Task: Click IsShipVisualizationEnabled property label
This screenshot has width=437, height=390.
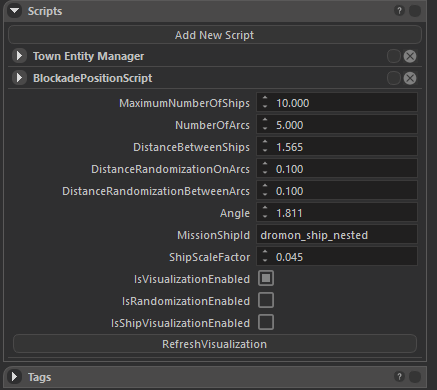Action: [x=180, y=323]
